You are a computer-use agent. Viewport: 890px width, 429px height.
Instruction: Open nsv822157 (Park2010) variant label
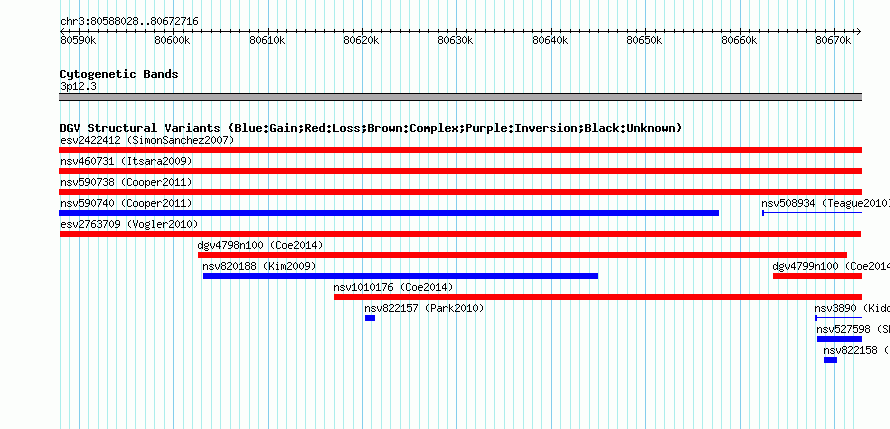(x=424, y=308)
